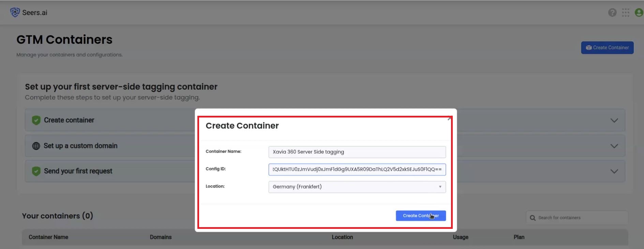This screenshot has height=249, width=644.
Task: Click the Create container step label
Action: tap(69, 120)
